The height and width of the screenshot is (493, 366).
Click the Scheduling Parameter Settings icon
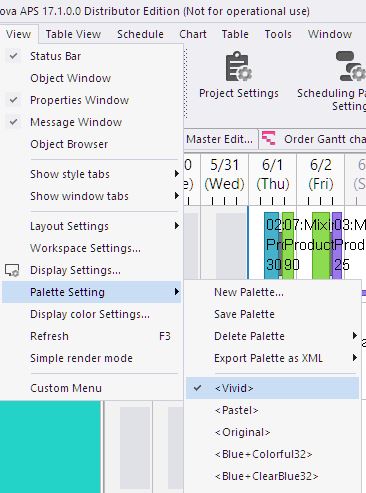click(x=352, y=66)
